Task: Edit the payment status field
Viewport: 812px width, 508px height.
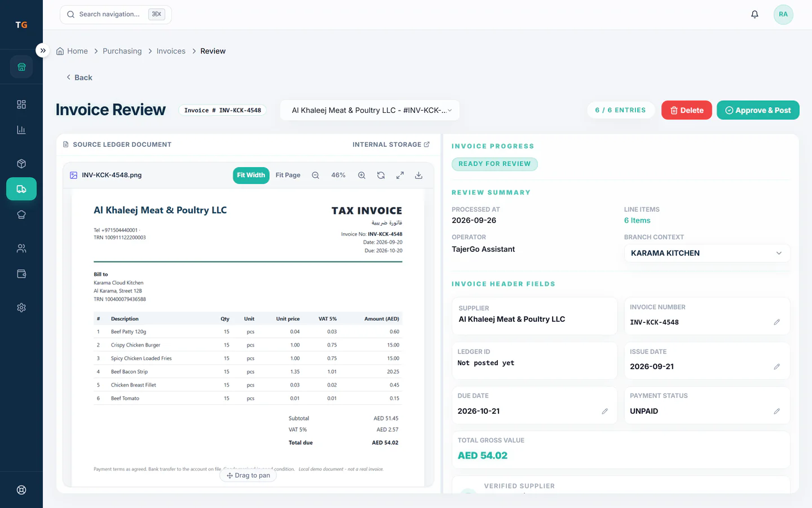Action: tap(776, 411)
